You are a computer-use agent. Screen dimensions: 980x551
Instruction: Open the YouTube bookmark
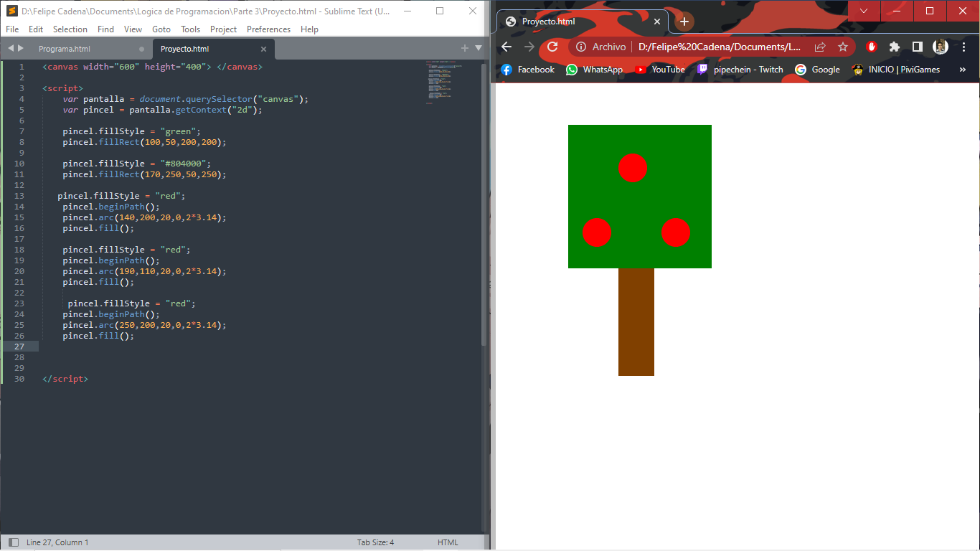click(x=659, y=70)
